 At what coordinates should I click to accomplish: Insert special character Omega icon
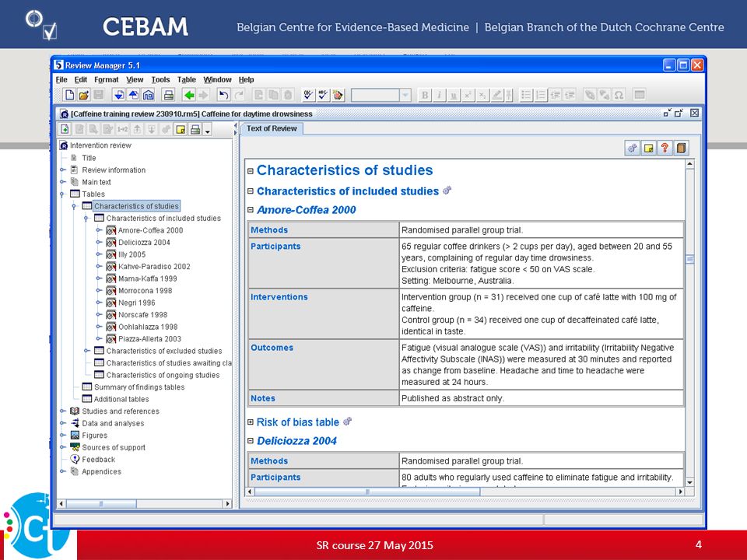coord(619,95)
